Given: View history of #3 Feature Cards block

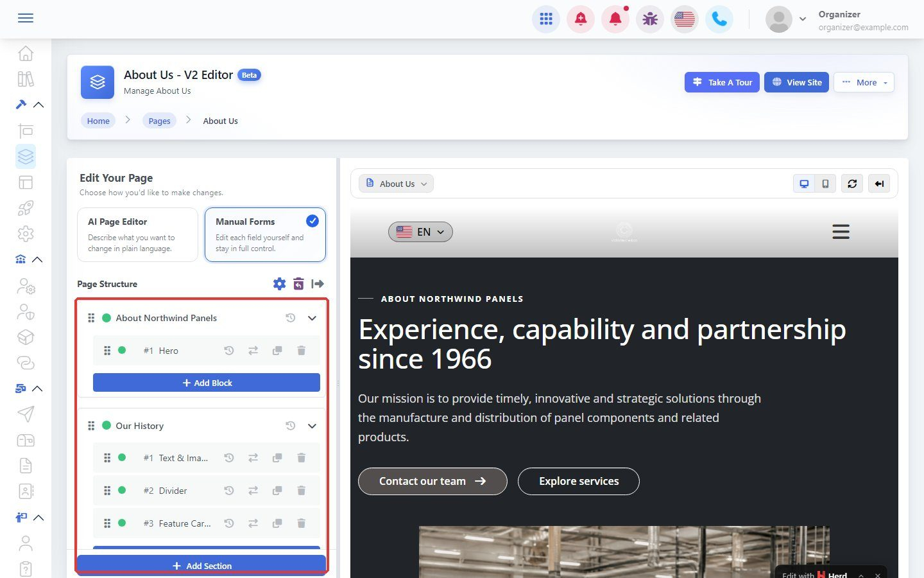Looking at the screenshot, I should (229, 523).
